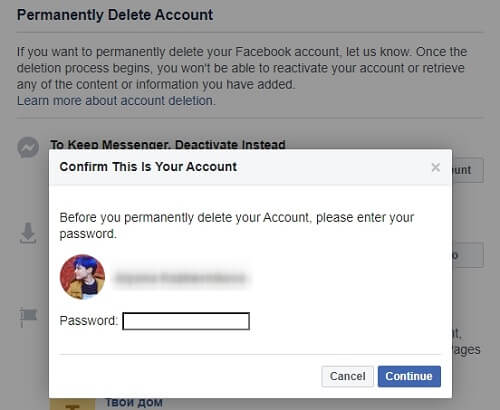
Task: Click the partially hidden Download Info button
Action: (x=468, y=255)
